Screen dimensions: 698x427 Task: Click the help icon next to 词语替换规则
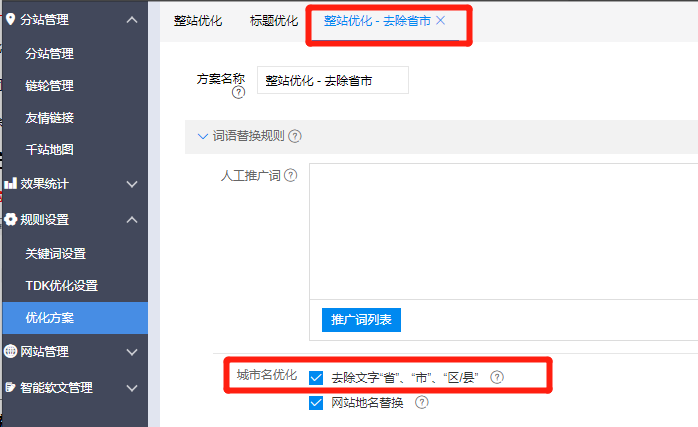pyautogui.click(x=295, y=137)
